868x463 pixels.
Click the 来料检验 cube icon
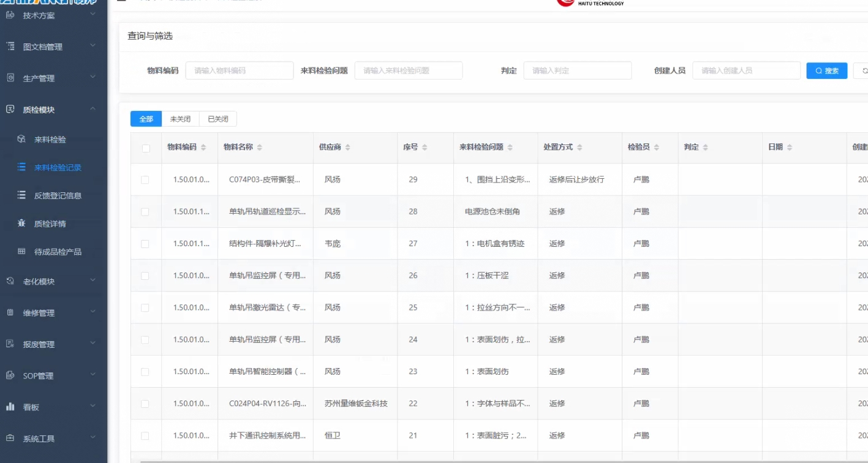click(x=21, y=139)
